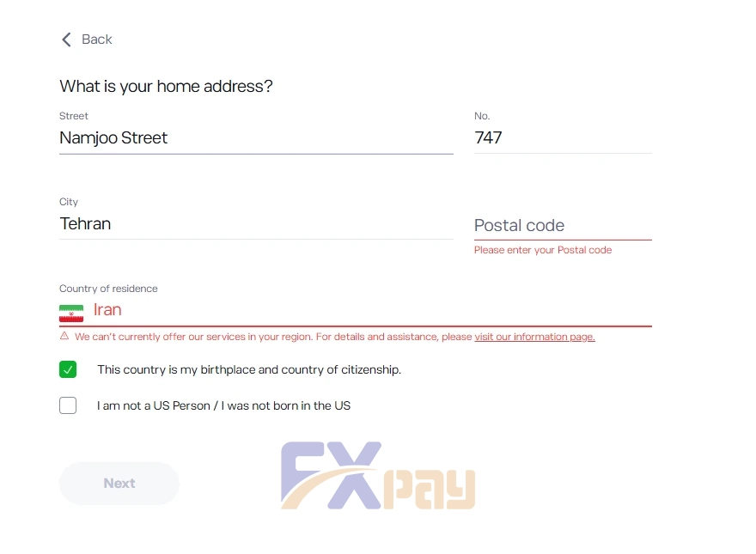
Task: Check the 'not a US Person' checkbox
Action: [68, 405]
